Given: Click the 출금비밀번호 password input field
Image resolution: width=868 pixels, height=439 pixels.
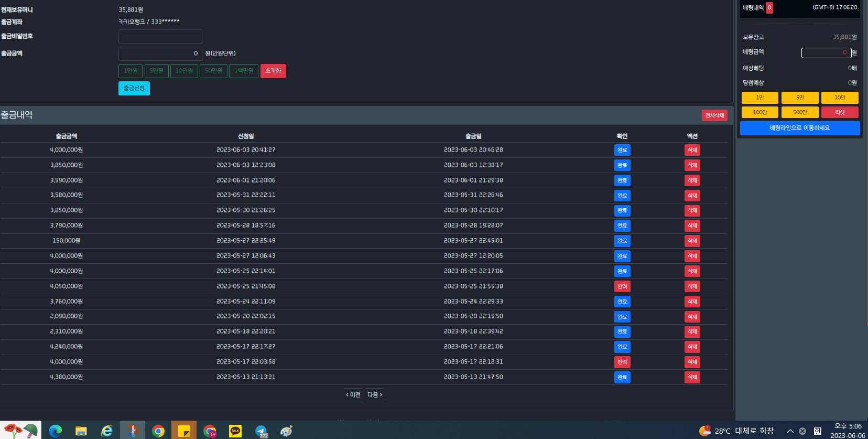Looking at the screenshot, I should click(160, 36).
